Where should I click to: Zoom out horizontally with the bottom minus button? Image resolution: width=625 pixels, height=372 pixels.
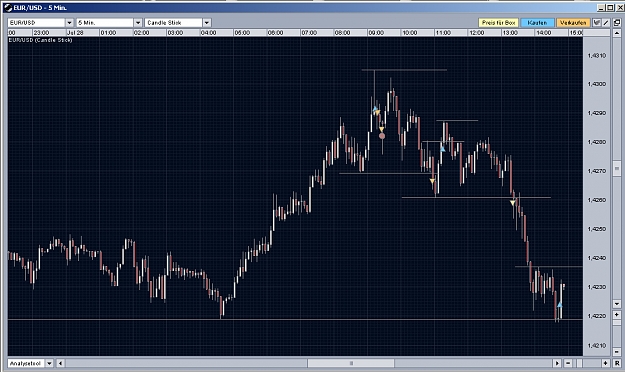click(568, 363)
